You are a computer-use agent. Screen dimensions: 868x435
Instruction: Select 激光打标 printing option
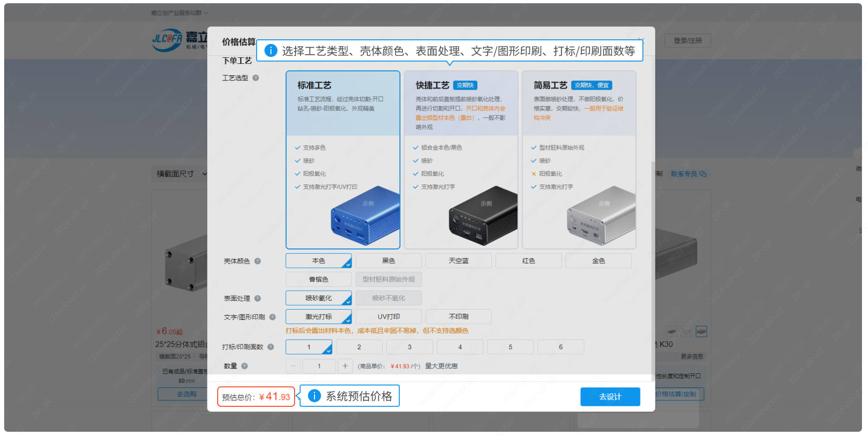tap(319, 317)
